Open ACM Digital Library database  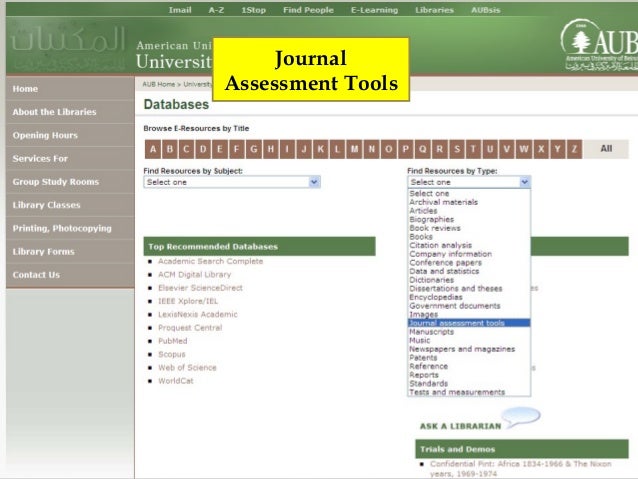(x=194, y=275)
